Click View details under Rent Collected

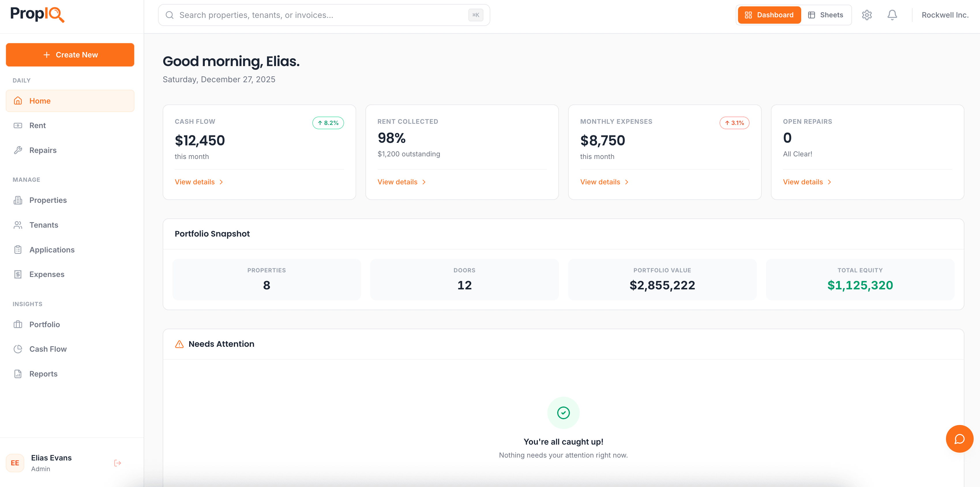click(397, 182)
